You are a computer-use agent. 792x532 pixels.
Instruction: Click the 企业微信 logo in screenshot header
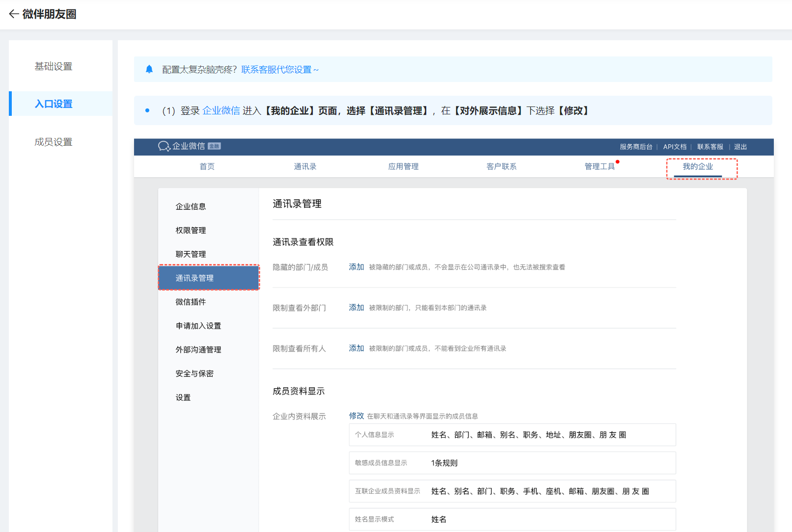[x=182, y=146]
